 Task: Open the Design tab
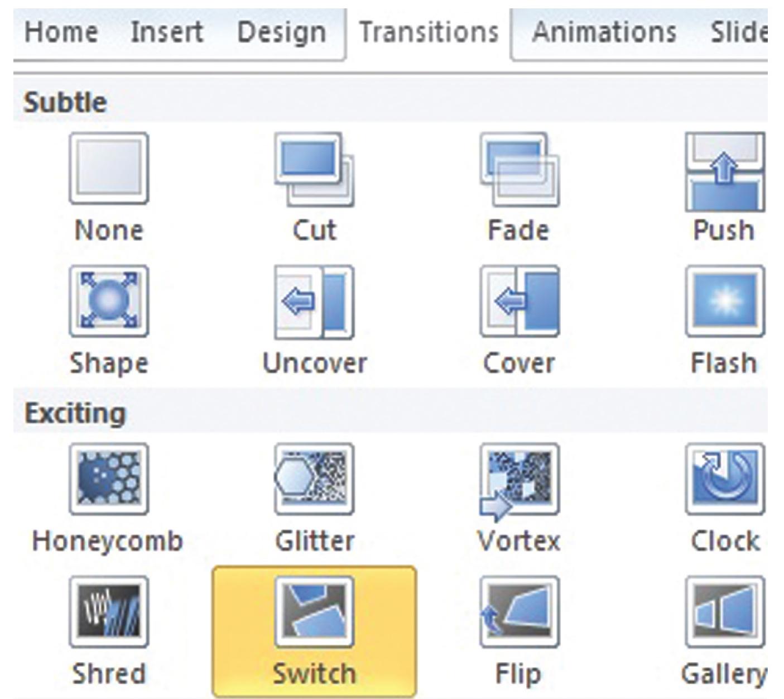pos(282,32)
